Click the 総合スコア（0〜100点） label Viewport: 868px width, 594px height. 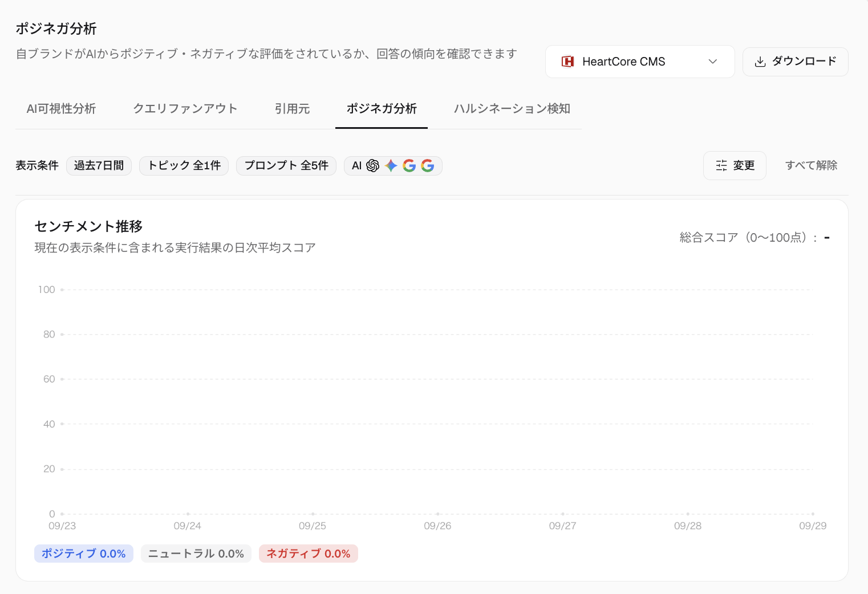[x=749, y=238]
